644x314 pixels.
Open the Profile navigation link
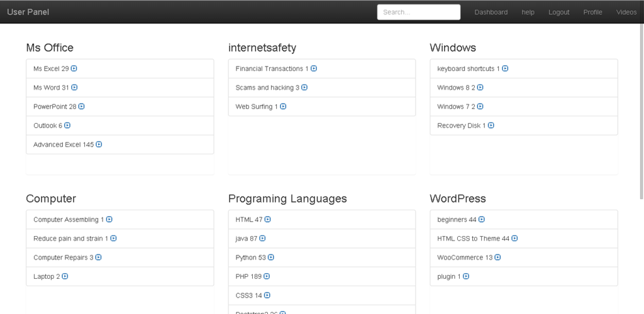[x=592, y=12]
